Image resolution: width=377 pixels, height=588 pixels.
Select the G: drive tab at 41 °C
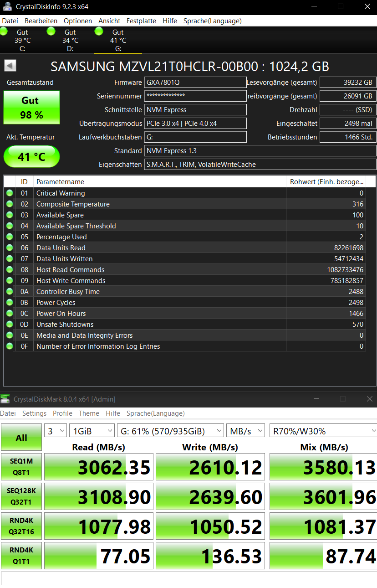click(x=118, y=40)
